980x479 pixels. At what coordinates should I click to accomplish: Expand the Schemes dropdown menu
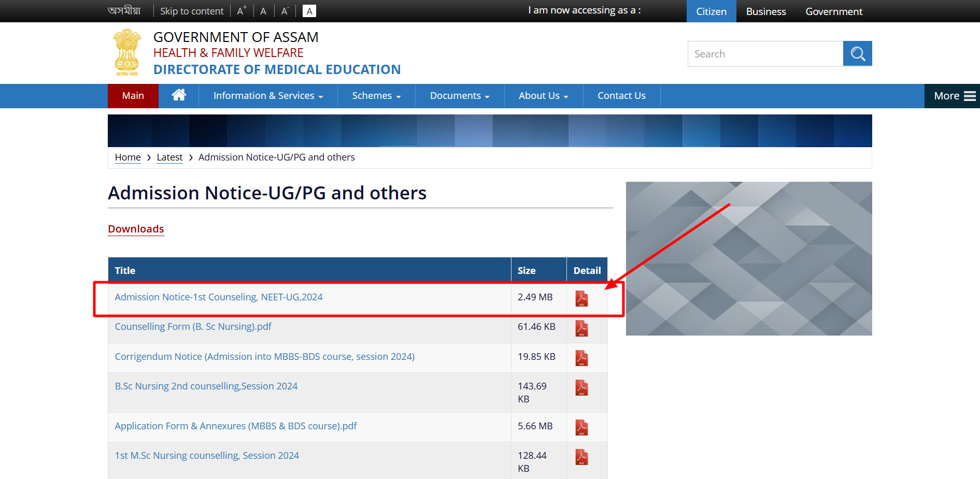click(377, 96)
